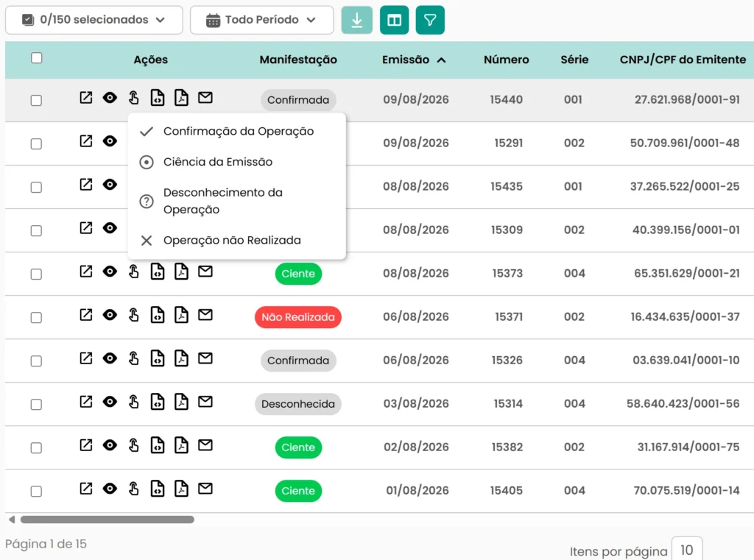This screenshot has height=560, width=754.
Task: Select the checkbox for invoice 15440
Action: 36,101
